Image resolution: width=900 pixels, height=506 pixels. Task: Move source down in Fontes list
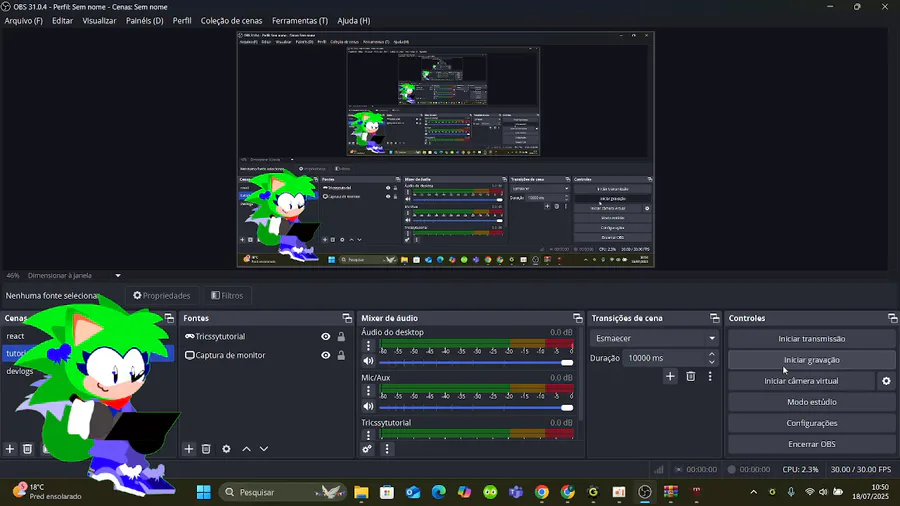[264, 449]
